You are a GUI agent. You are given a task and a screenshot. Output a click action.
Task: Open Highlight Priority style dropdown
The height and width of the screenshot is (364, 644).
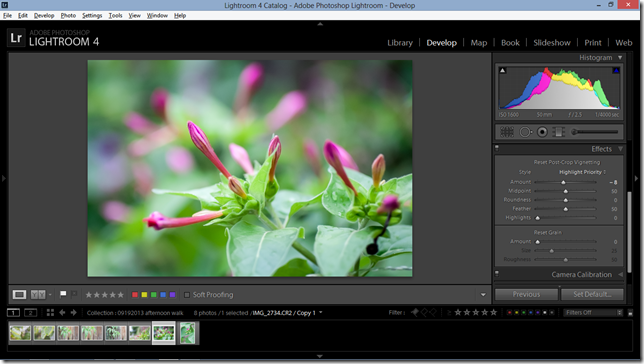point(582,172)
